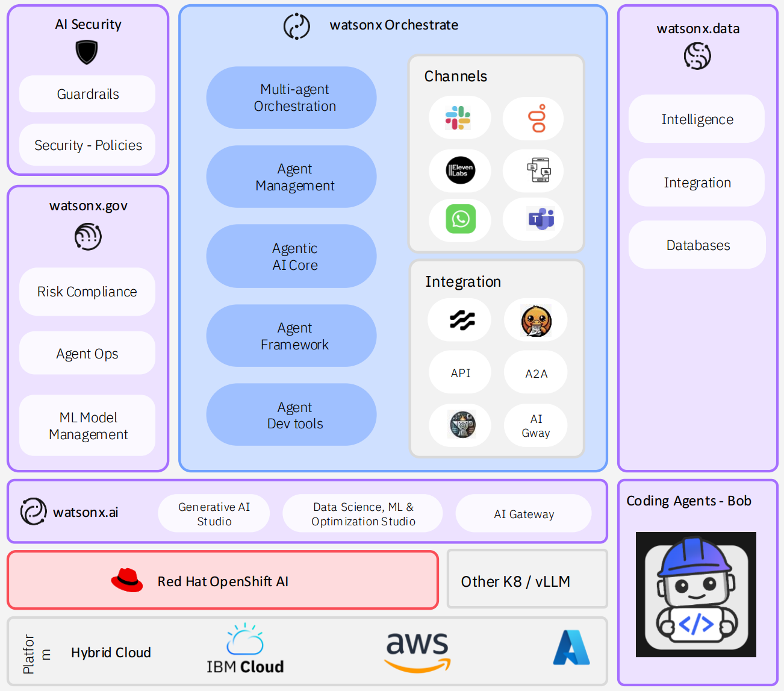
Task: Click the Azure logo
Action: (571, 648)
